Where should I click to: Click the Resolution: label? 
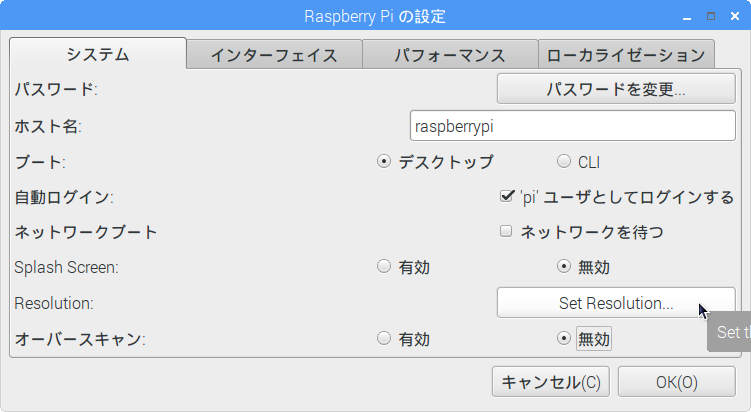[54, 303]
